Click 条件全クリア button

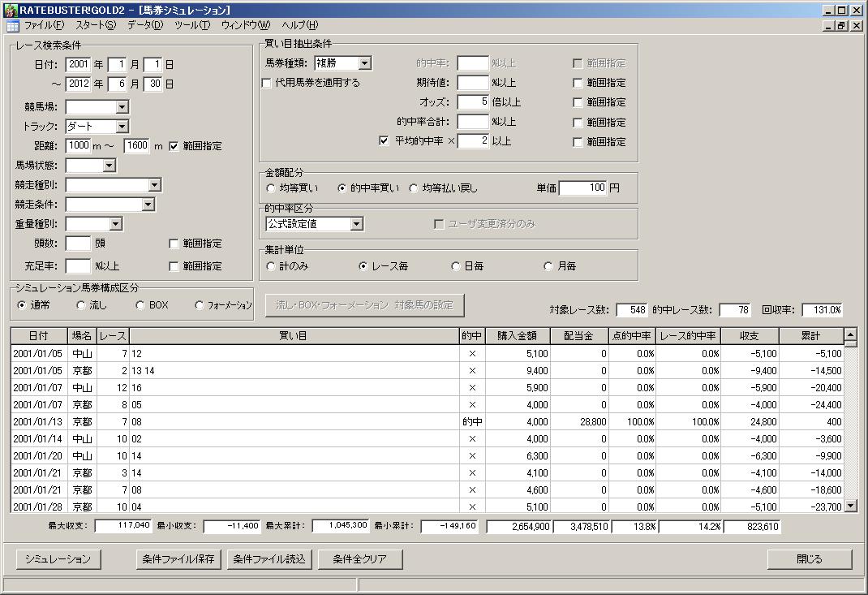[360, 559]
